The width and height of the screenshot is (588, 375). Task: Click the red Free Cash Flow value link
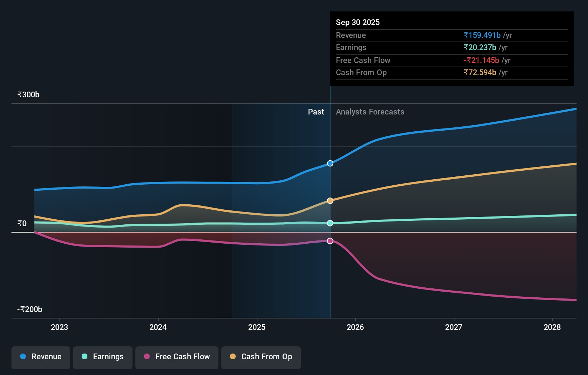481,60
